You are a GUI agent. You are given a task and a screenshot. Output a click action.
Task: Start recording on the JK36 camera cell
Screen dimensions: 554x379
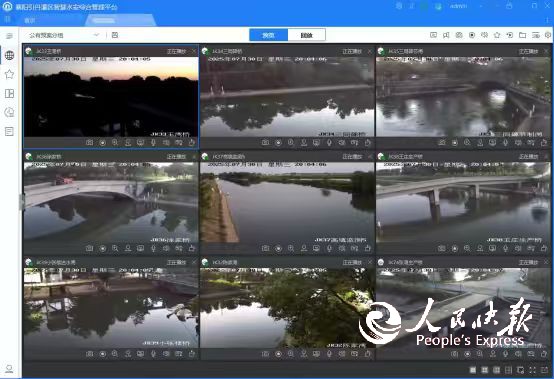click(102, 249)
